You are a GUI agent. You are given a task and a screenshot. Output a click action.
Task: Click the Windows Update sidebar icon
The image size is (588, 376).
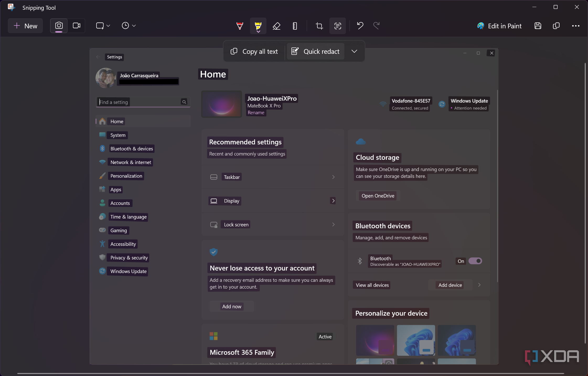(102, 271)
